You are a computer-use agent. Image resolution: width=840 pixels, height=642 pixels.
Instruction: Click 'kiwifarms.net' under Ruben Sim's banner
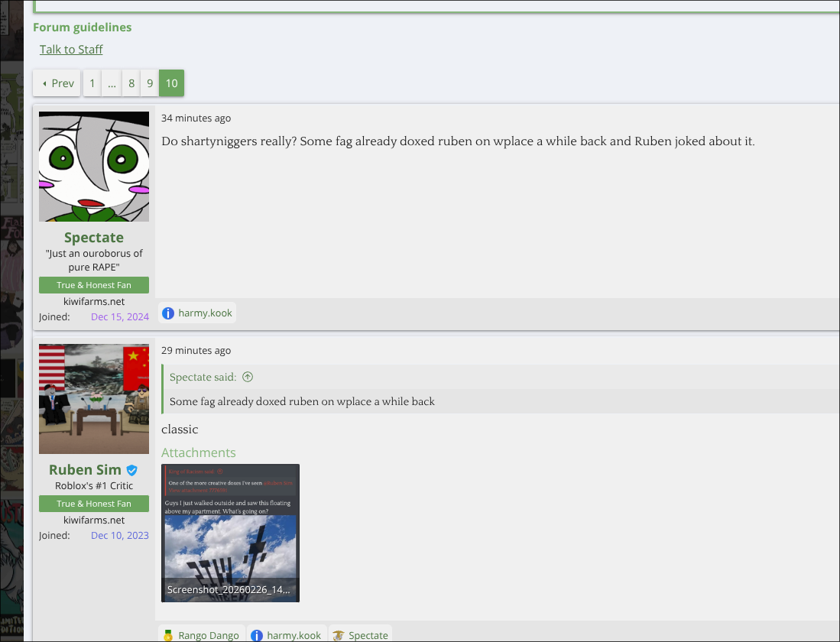[94, 520]
